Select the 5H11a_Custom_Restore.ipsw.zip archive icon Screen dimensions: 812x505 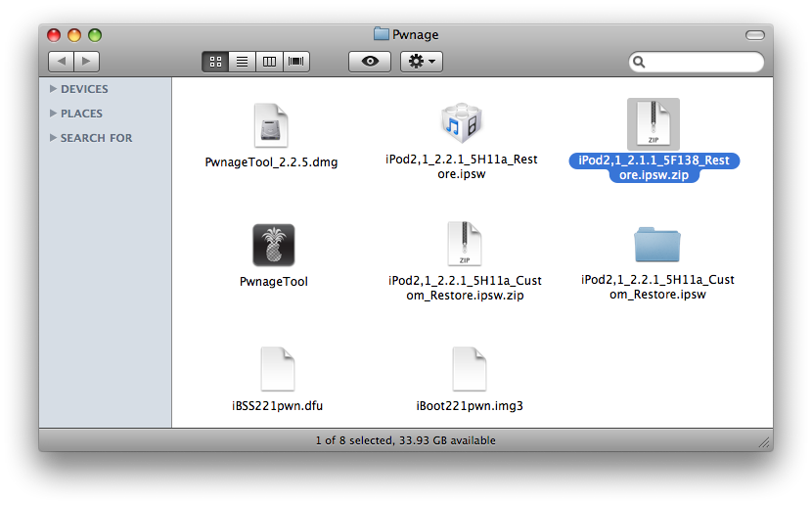tap(465, 244)
